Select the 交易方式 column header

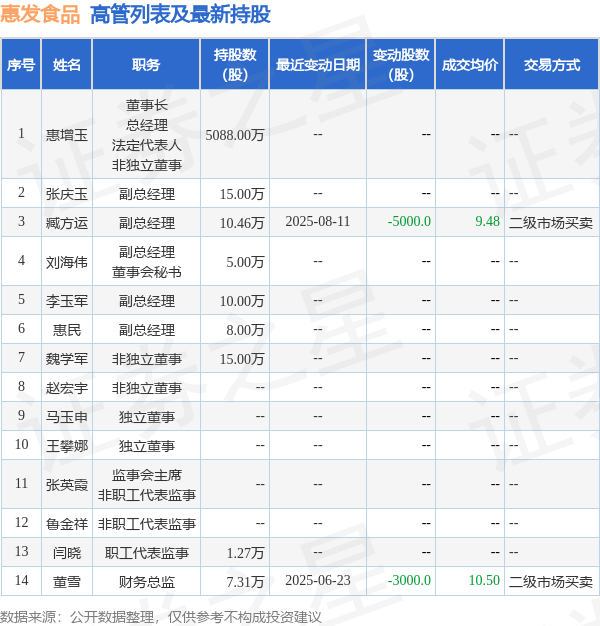tap(552, 65)
